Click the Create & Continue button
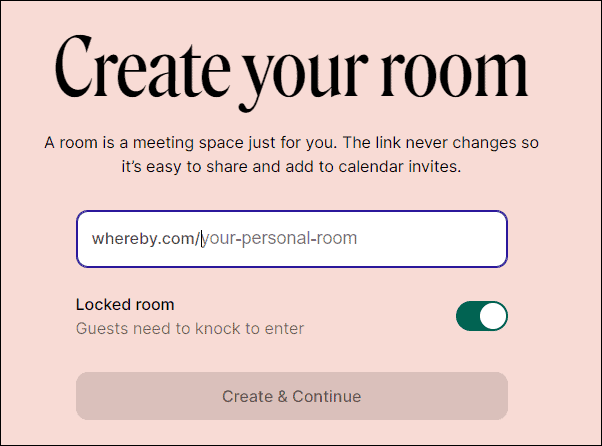The image size is (602, 446). [292, 396]
